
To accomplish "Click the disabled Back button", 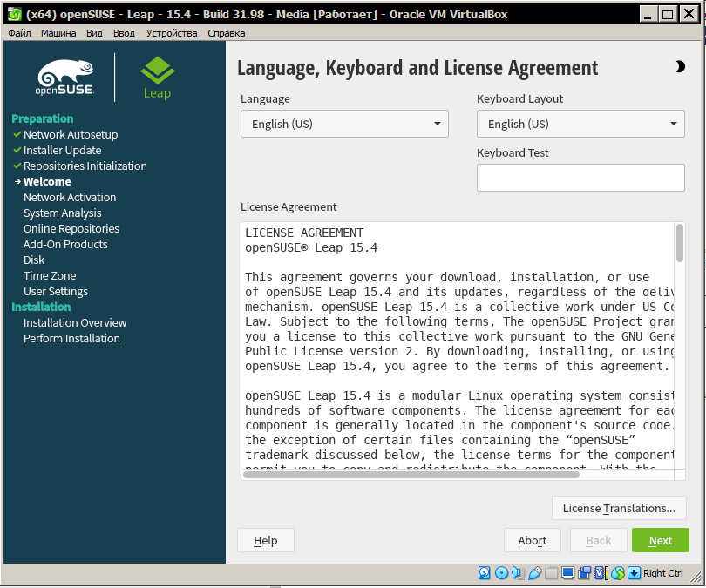I will tap(599, 540).
